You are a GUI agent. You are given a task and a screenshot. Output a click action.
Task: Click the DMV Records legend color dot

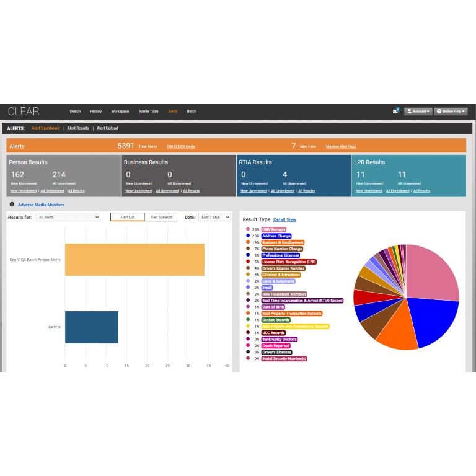click(248, 229)
